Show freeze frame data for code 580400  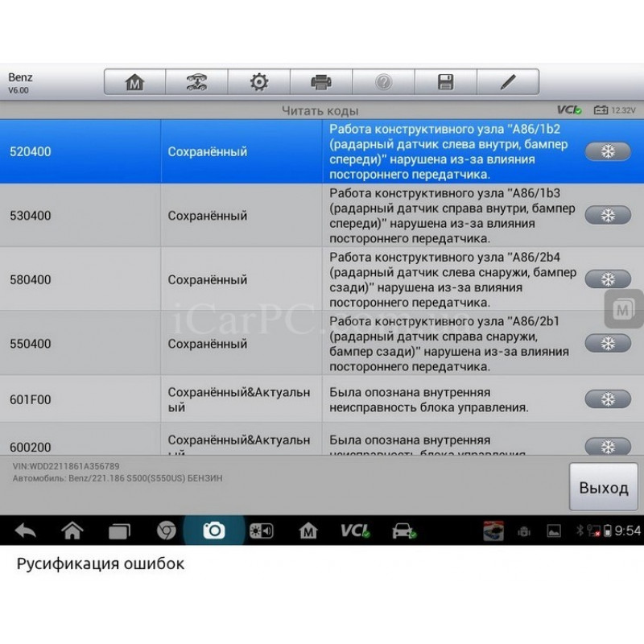608,279
